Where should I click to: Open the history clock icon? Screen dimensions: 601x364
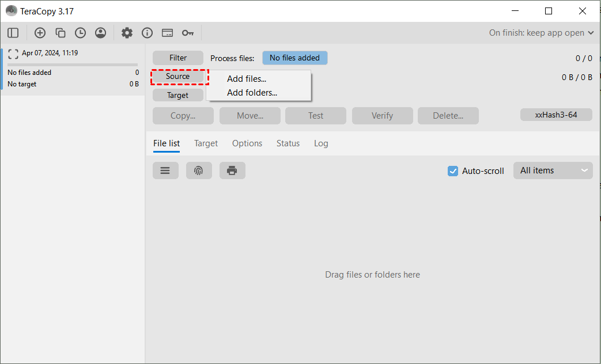click(x=80, y=33)
